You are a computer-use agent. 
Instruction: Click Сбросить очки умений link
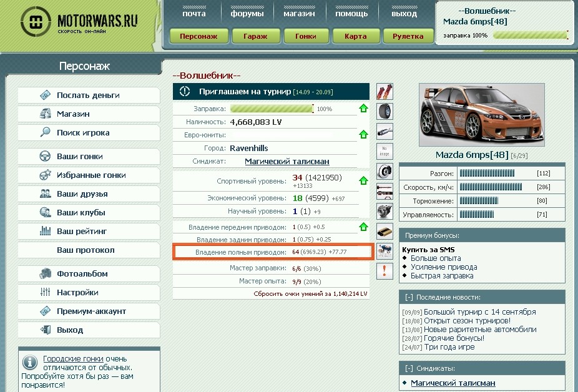(310, 294)
